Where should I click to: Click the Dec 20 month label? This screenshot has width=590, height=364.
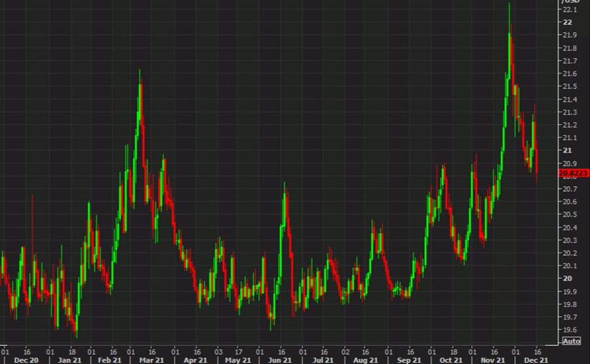pyautogui.click(x=26, y=360)
